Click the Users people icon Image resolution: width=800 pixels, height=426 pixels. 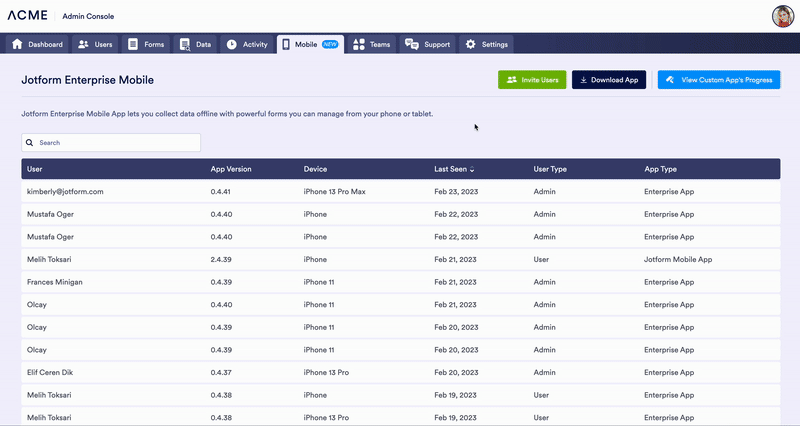[83, 44]
